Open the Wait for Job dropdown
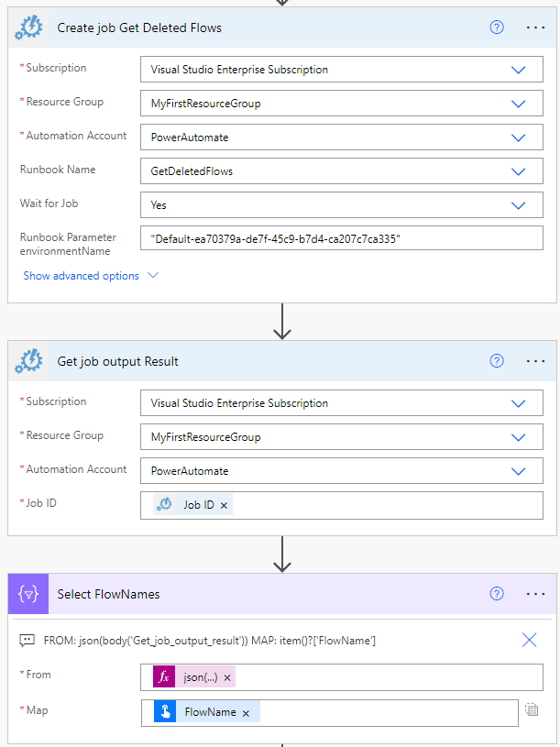Image resolution: width=560 pixels, height=747 pixels. pos(518,205)
